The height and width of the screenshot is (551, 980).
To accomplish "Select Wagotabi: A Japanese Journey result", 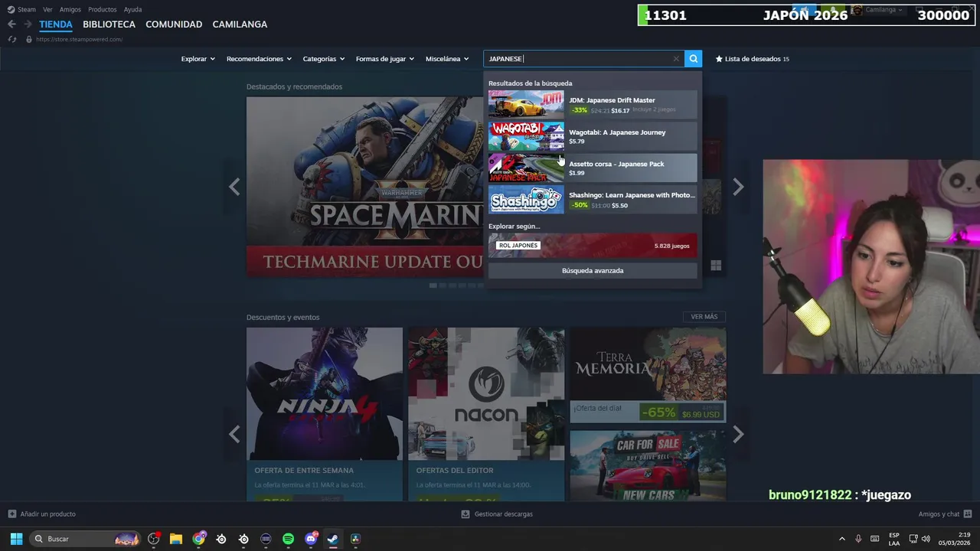I will [x=593, y=136].
